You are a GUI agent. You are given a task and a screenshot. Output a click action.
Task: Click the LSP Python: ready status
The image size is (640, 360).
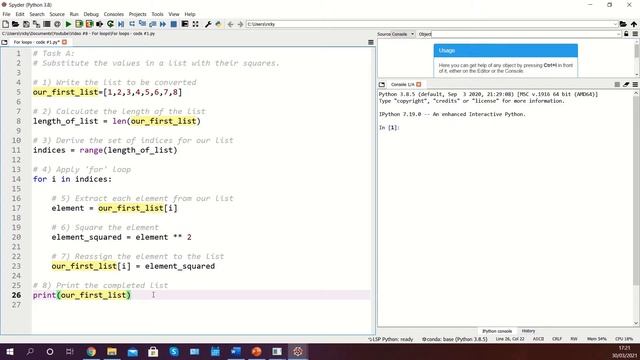(x=391, y=339)
